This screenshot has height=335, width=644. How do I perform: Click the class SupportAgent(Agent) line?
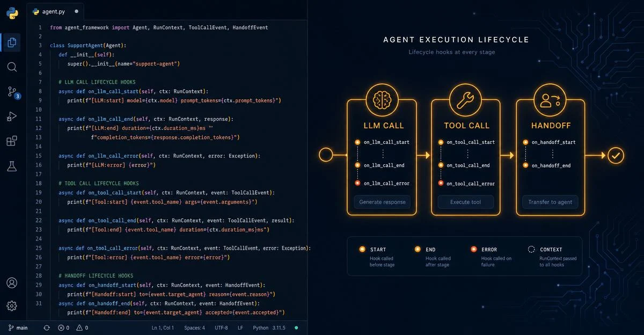click(x=88, y=46)
